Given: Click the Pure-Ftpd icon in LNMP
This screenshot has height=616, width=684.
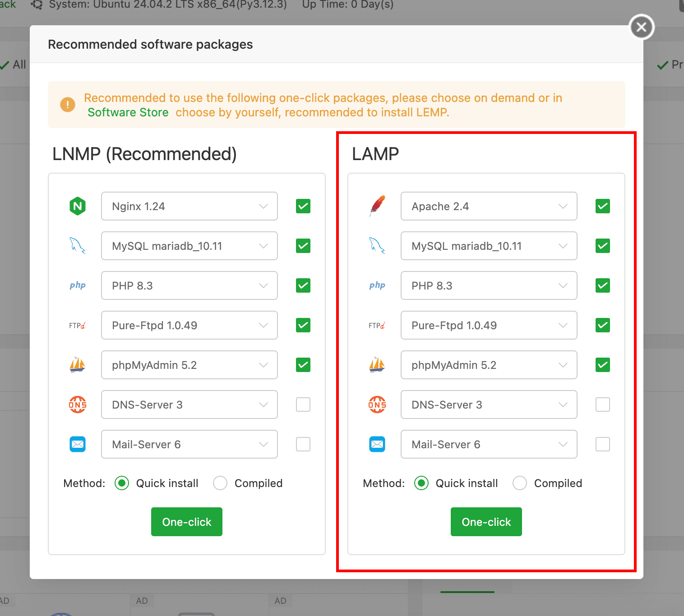Looking at the screenshot, I should point(78,325).
